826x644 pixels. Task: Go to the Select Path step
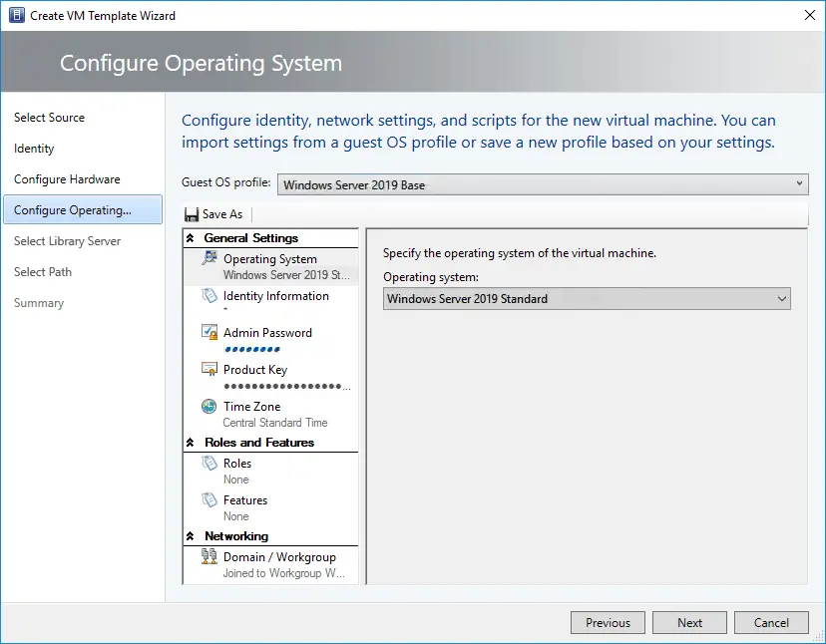click(43, 272)
